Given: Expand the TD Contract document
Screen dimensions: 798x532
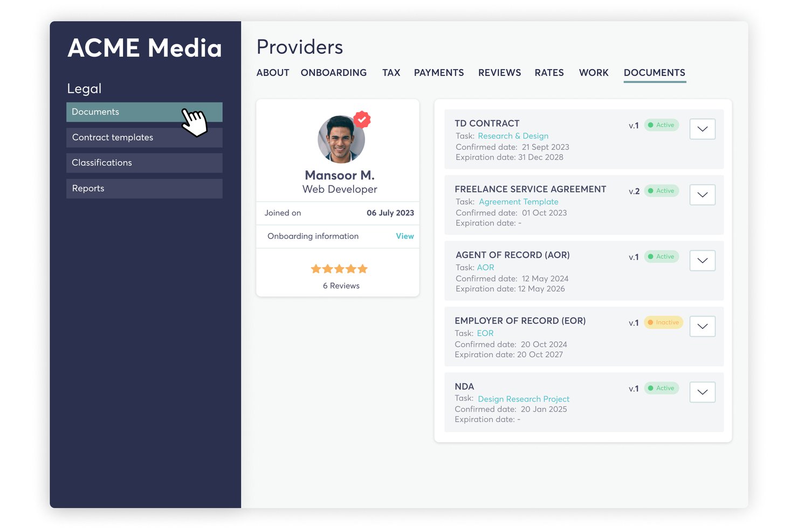Looking at the screenshot, I should pos(703,129).
